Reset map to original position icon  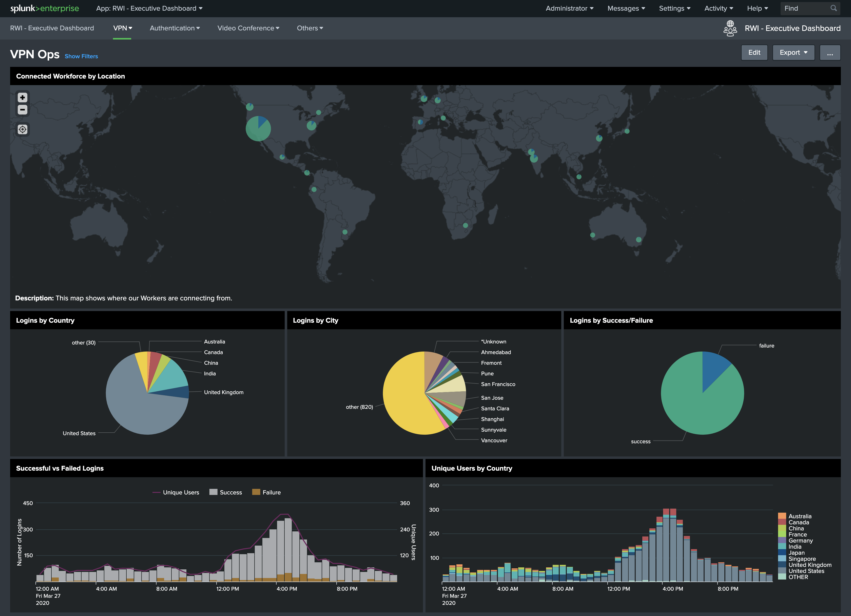(23, 130)
